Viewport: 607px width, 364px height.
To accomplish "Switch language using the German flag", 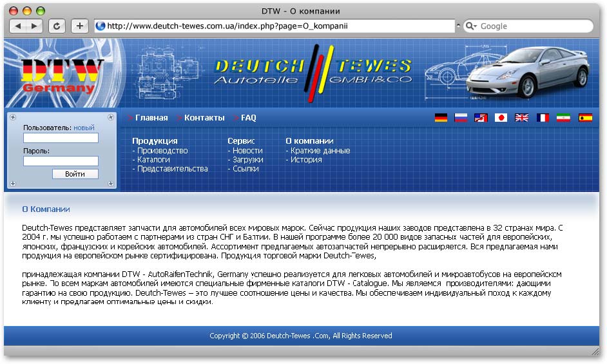I will click(x=441, y=118).
